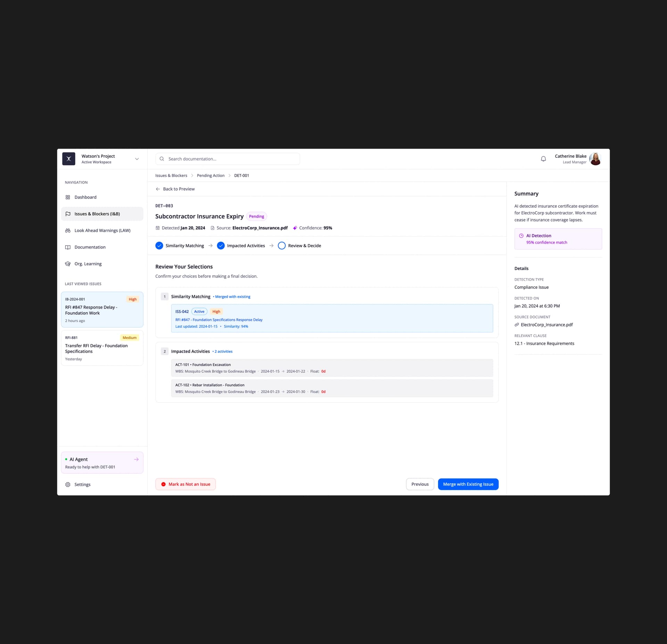
Task: Click the Medium badge on RFI-881 card
Action: click(x=130, y=338)
